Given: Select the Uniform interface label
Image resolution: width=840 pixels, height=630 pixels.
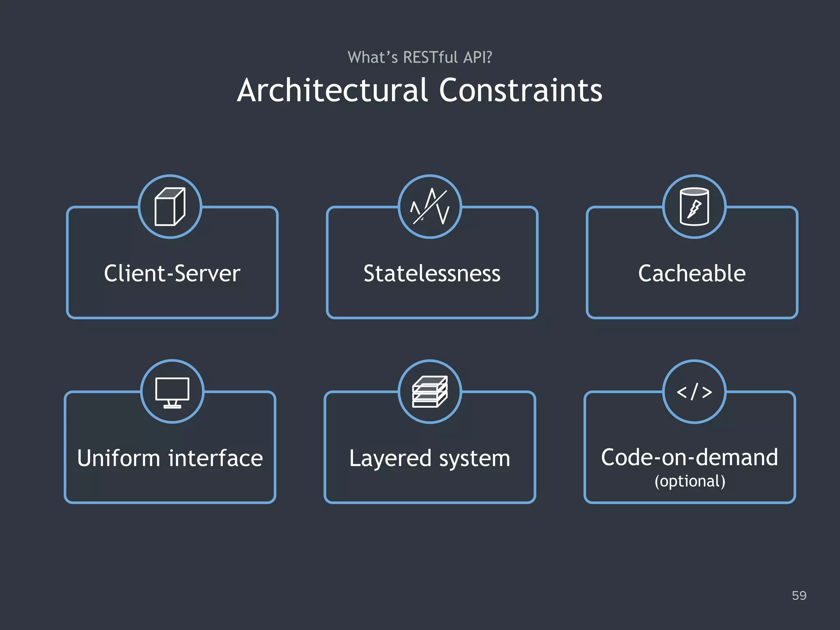Looking at the screenshot, I should click(170, 458).
